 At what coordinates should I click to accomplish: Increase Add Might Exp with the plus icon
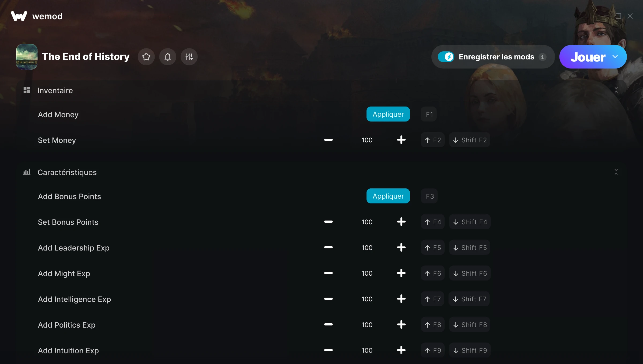(401, 273)
